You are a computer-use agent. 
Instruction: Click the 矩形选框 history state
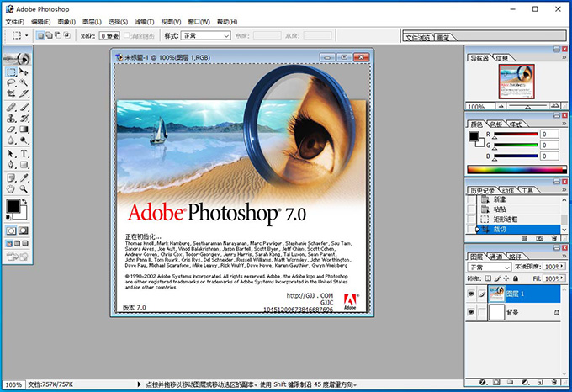(x=506, y=218)
